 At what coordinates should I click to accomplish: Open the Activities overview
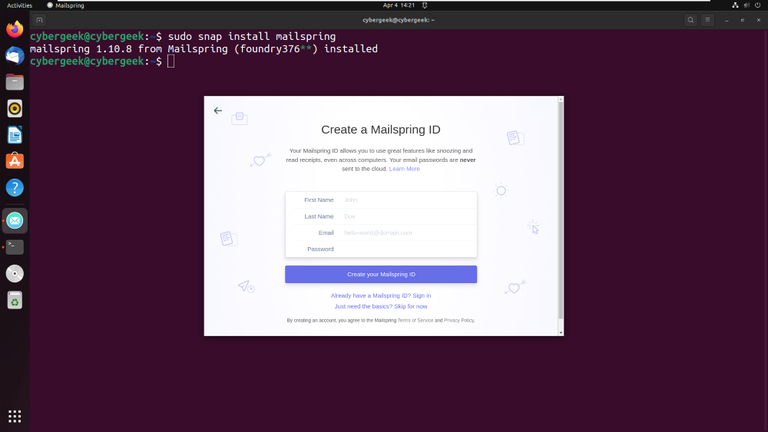click(19, 5)
